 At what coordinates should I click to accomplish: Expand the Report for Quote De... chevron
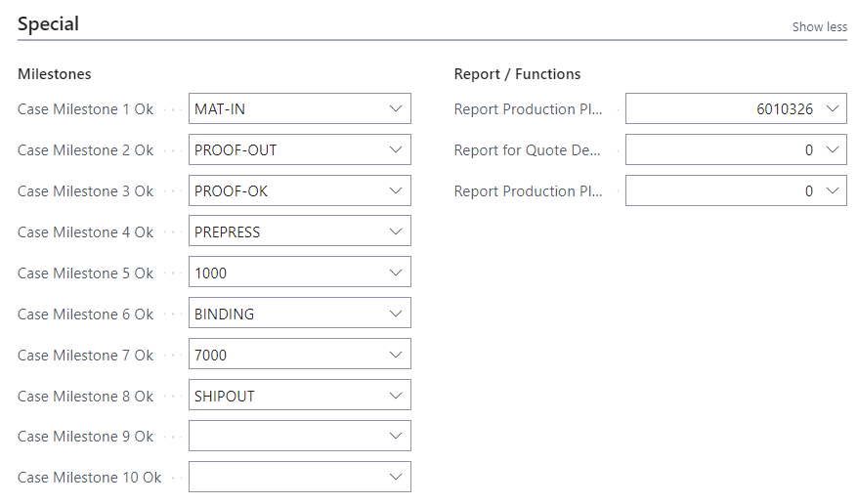click(832, 149)
